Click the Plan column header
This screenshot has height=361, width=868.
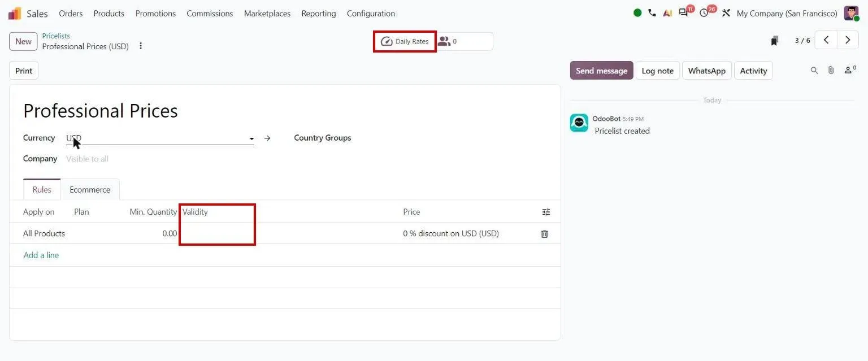point(81,212)
